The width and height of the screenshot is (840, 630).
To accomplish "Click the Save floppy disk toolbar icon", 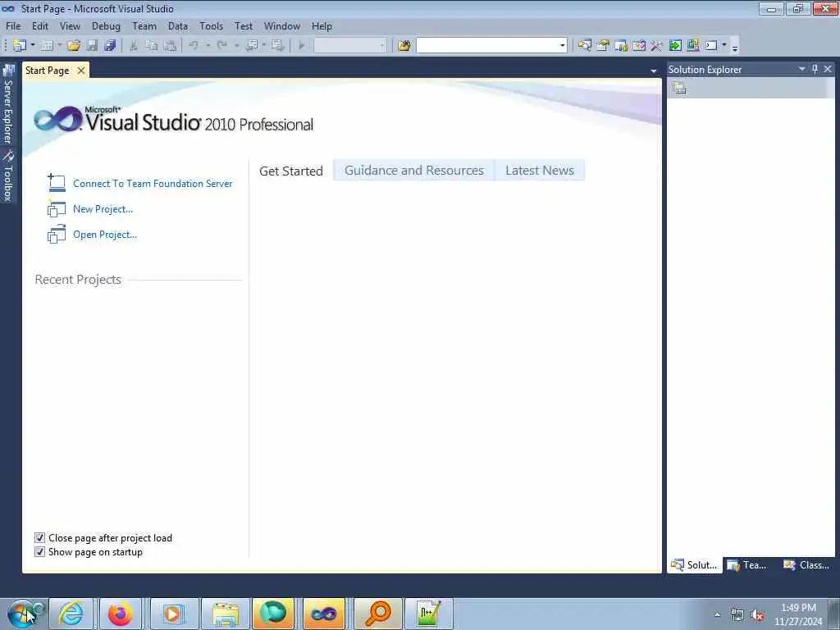I will 92,46.
